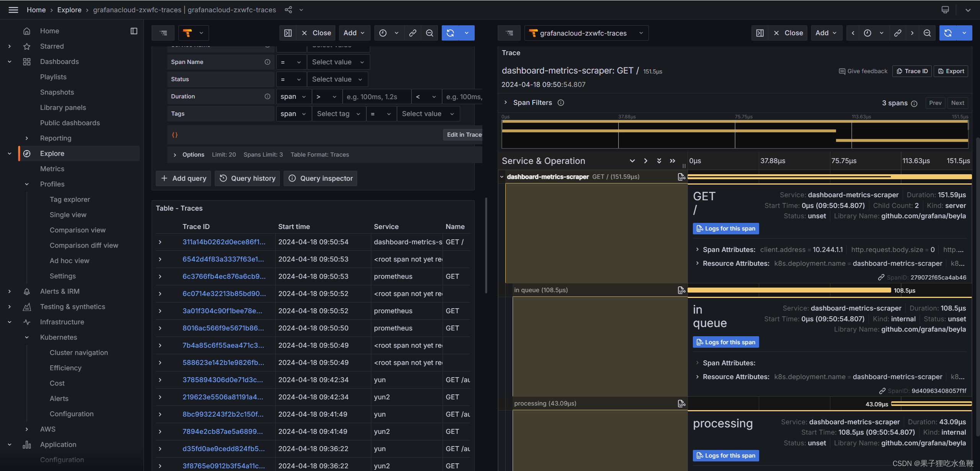Image resolution: width=980 pixels, height=471 pixels.
Task: Click log icon on the 'in queue' span row
Action: [x=681, y=290]
